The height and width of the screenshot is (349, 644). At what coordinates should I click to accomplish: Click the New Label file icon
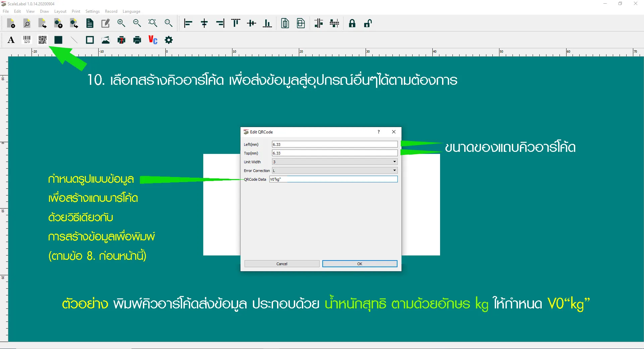tap(11, 23)
